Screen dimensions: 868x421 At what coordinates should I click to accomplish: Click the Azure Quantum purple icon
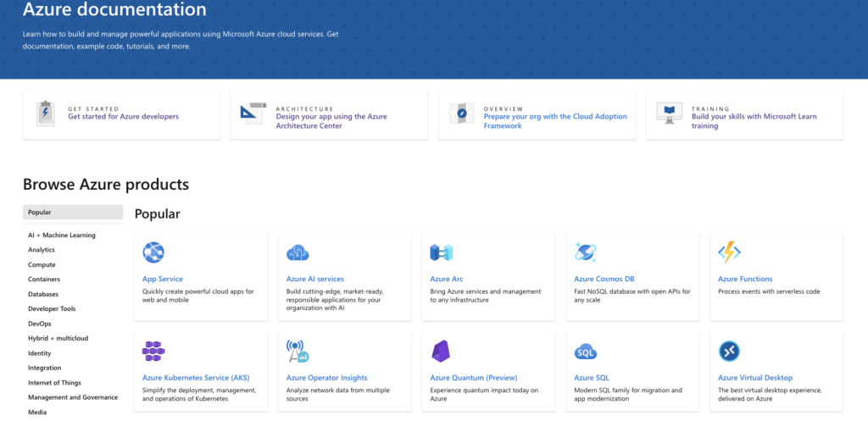tap(441, 352)
